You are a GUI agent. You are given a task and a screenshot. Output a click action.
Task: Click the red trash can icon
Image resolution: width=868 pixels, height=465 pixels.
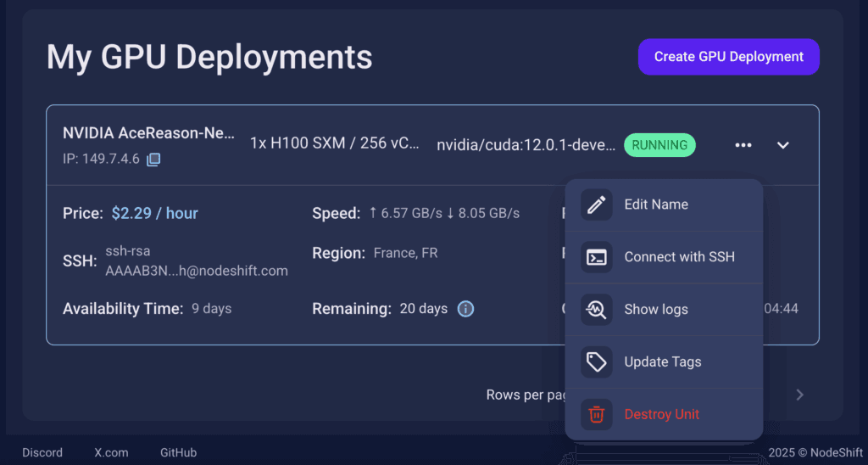(596, 414)
